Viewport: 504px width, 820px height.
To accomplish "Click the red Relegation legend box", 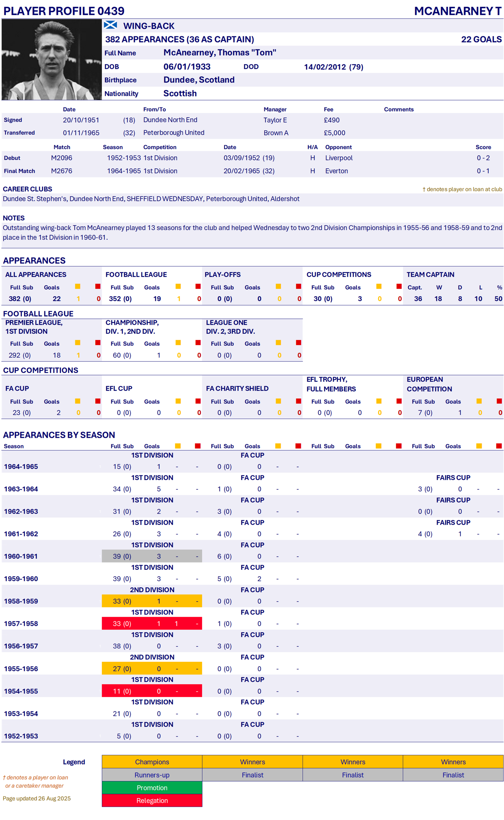I will click(x=152, y=801).
